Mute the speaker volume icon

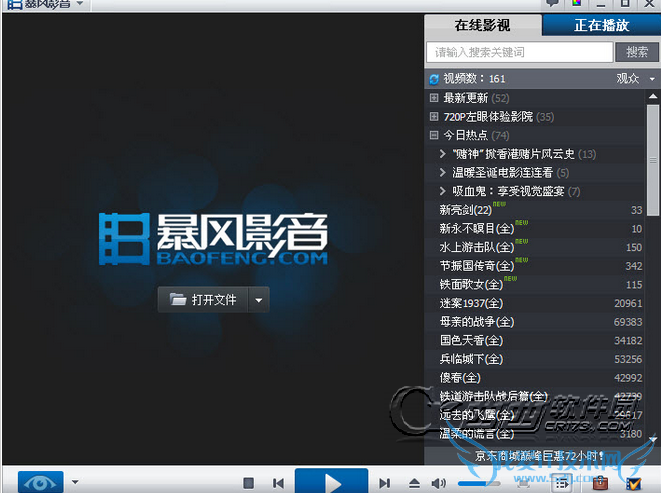click(439, 483)
